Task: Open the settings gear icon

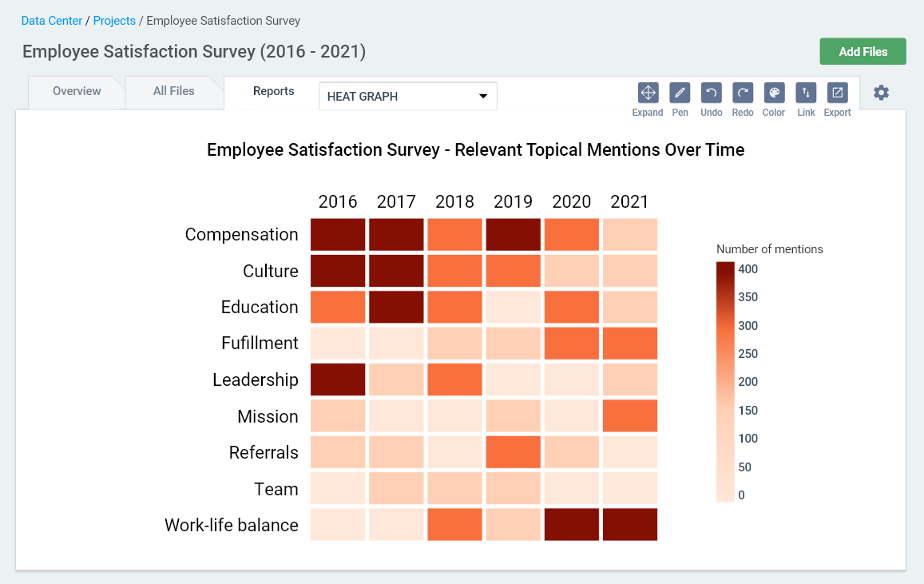Action: (x=881, y=93)
